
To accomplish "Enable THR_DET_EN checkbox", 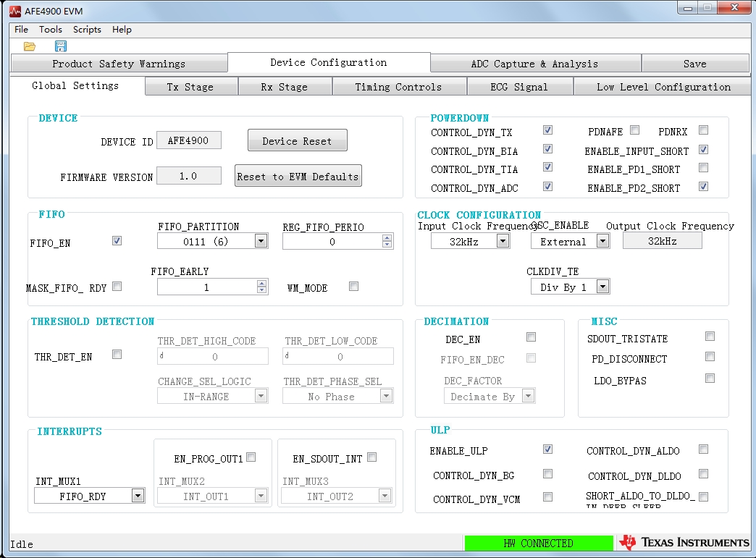I will coord(117,354).
